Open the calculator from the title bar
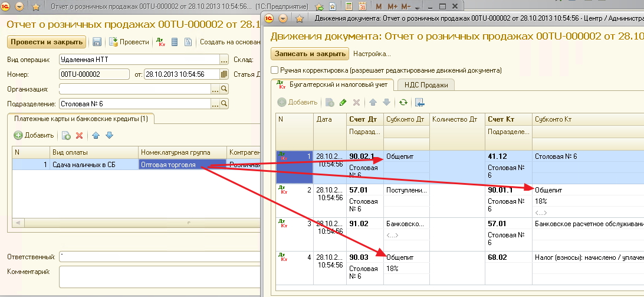This screenshot has width=644, height=297. (349, 7)
